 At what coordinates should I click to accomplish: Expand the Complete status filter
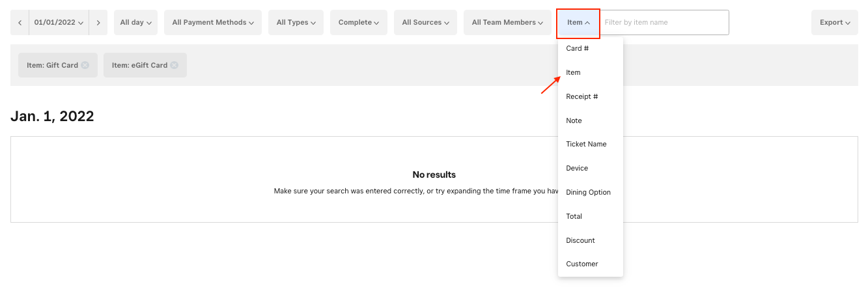click(x=358, y=23)
